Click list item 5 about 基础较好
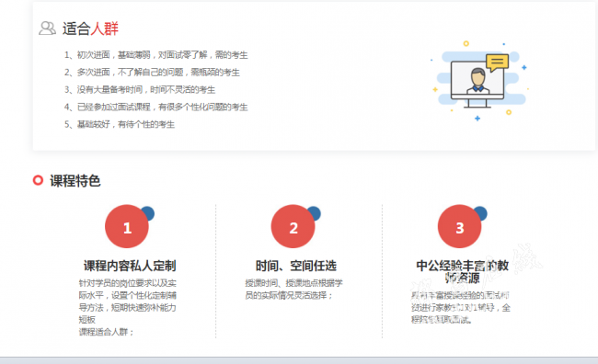This screenshot has width=598, height=364. [120, 125]
